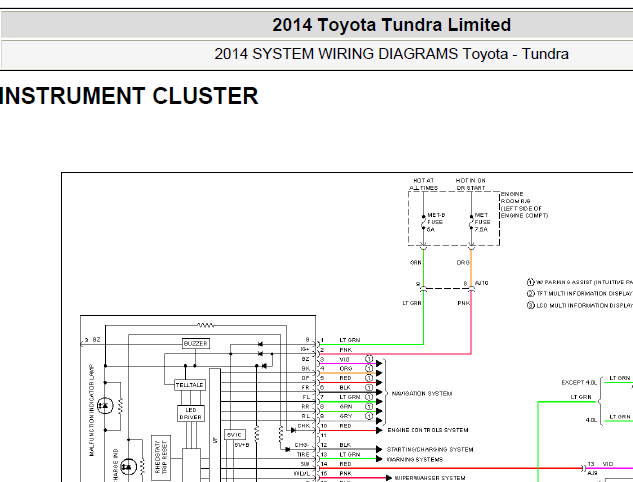Click legend note 2 'TFT MULTI INFORMATION DISPLAY'
This screenshot has height=482, width=633.
point(580,293)
